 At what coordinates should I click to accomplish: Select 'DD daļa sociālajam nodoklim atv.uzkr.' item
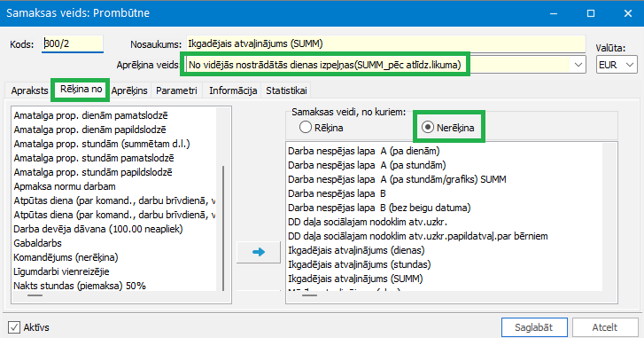(x=368, y=222)
